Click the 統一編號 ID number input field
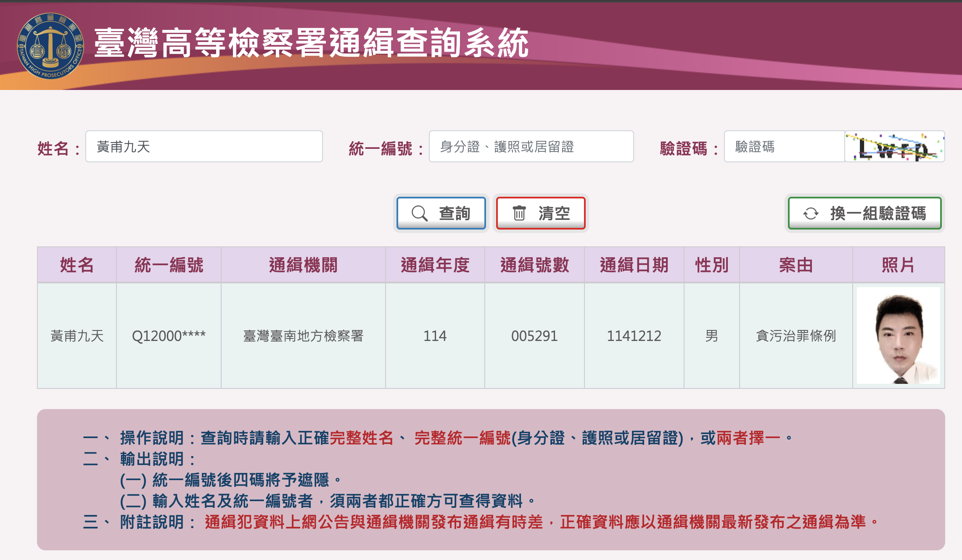Viewport: 962px width, 560px height. [x=531, y=147]
